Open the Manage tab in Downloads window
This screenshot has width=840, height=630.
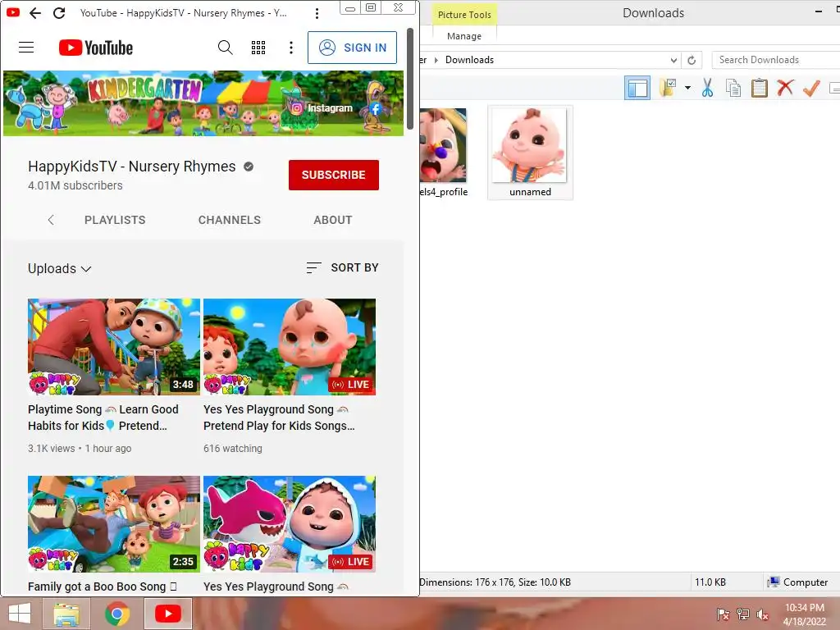[464, 36]
